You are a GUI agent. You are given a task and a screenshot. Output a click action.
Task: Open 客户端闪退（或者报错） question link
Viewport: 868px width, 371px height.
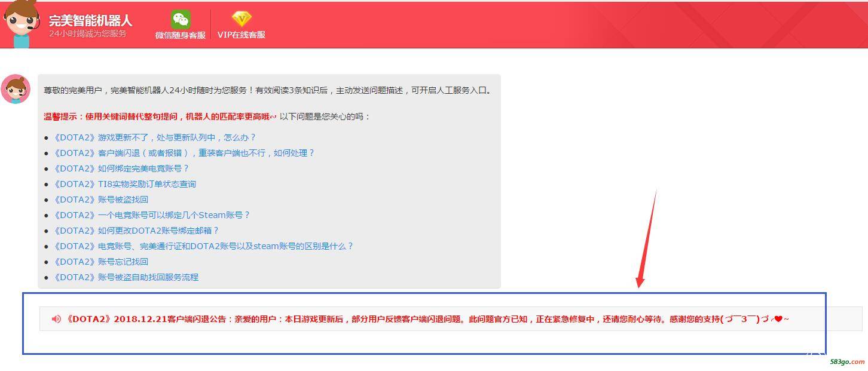pos(184,153)
